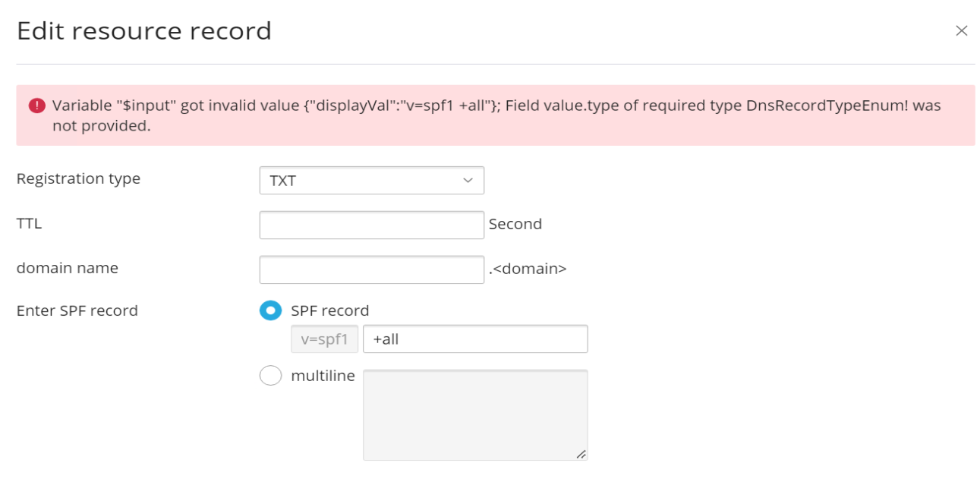Click the "multiline" option label text
The image size is (980, 504).
pos(323,376)
